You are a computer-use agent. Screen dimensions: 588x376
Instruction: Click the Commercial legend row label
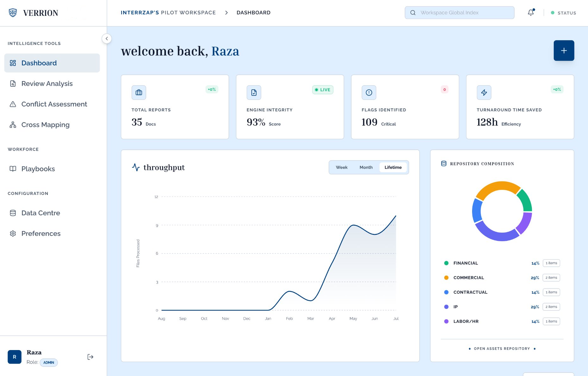[x=469, y=278]
